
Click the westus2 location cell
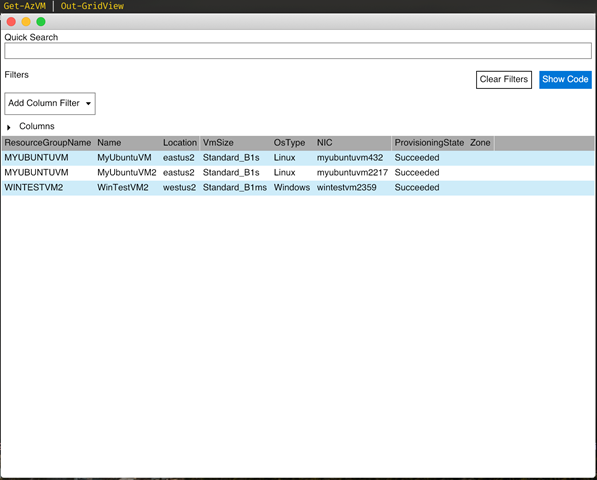pos(179,187)
